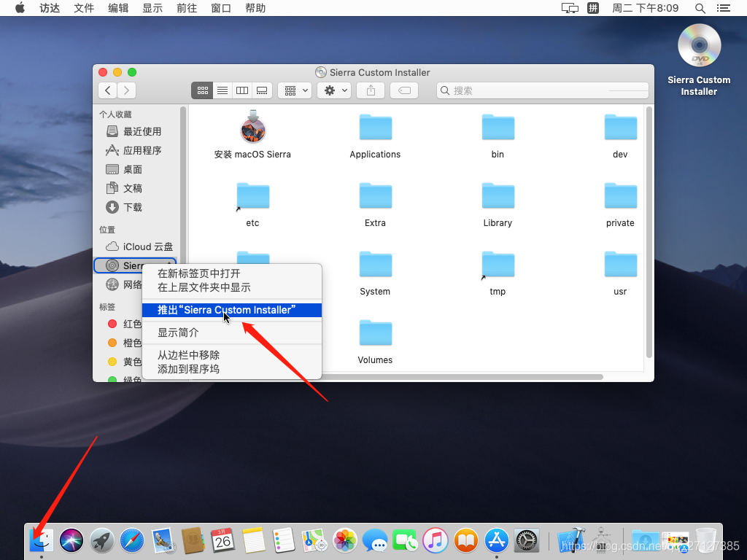Open Finder from the Dock
This screenshot has height=560, width=747.
[x=42, y=541]
